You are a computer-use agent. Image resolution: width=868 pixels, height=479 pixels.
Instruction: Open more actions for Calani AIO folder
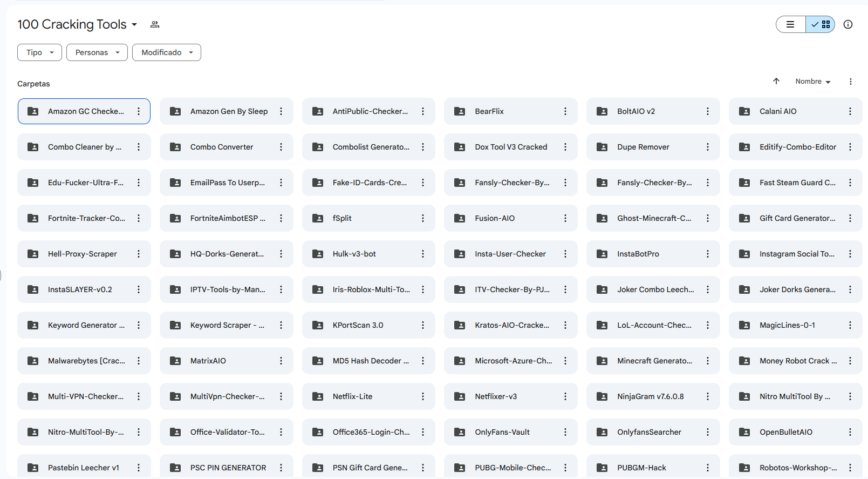(x=850, y=111)
